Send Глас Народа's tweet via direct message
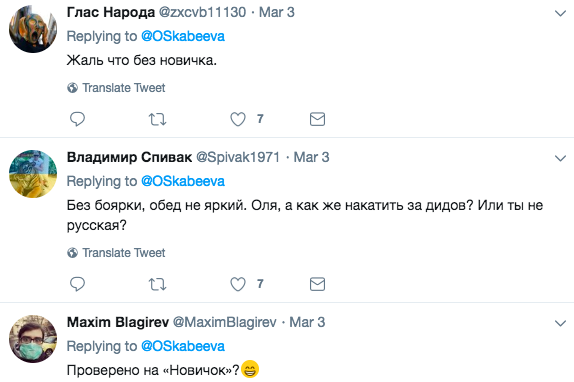The width and height of the screenshot is (574, 382). click(317, 119)
